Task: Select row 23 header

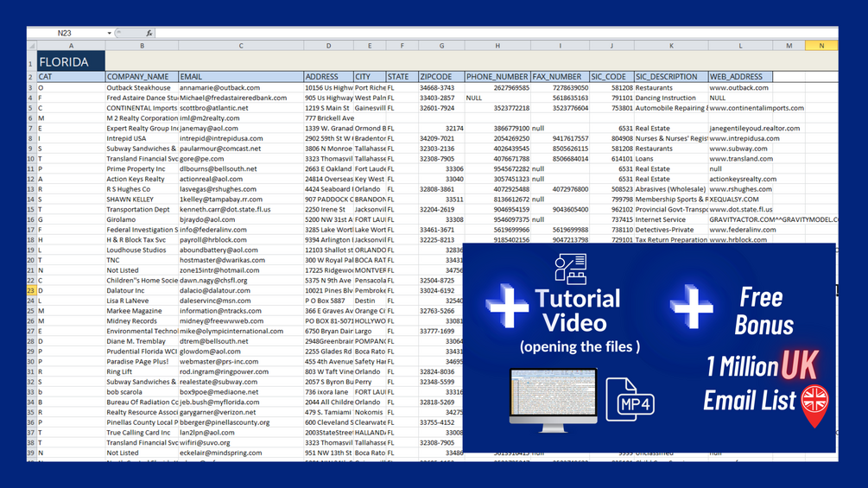Action: point(32,290)
